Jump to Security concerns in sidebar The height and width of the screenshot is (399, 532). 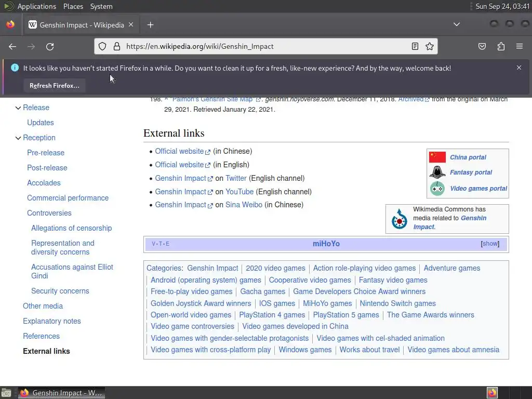pyautogui.click(x=60, y=291)
